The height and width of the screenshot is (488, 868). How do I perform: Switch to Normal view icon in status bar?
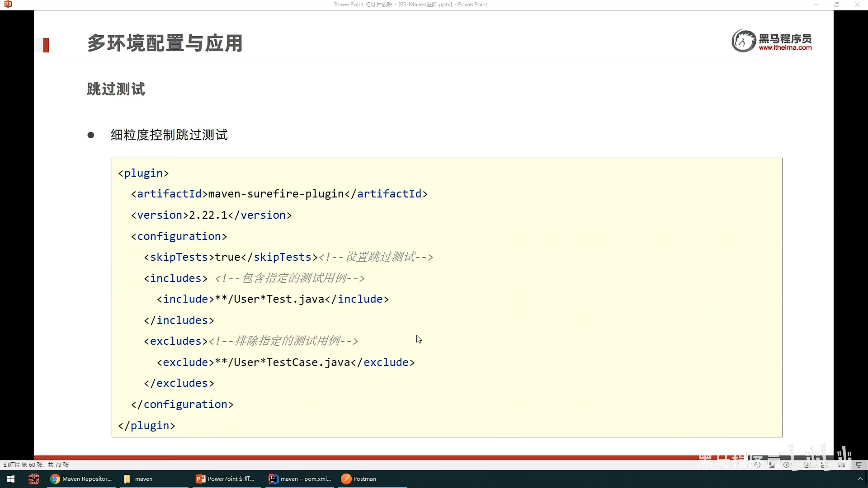tap(807, 465)
